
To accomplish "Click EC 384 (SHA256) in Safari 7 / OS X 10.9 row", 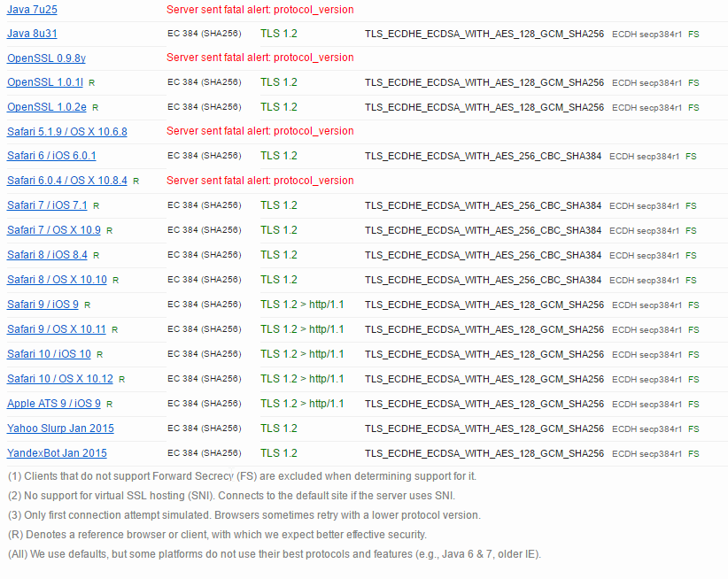I will click(205, 229).
